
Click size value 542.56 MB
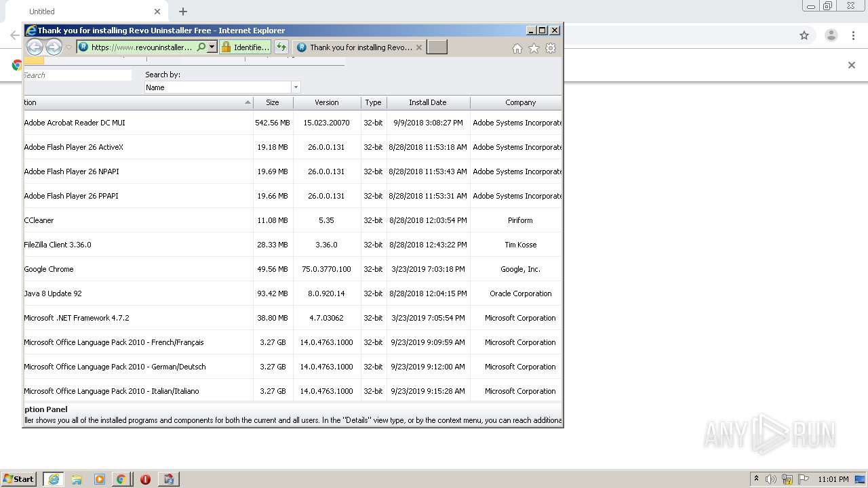pos(273,123)
